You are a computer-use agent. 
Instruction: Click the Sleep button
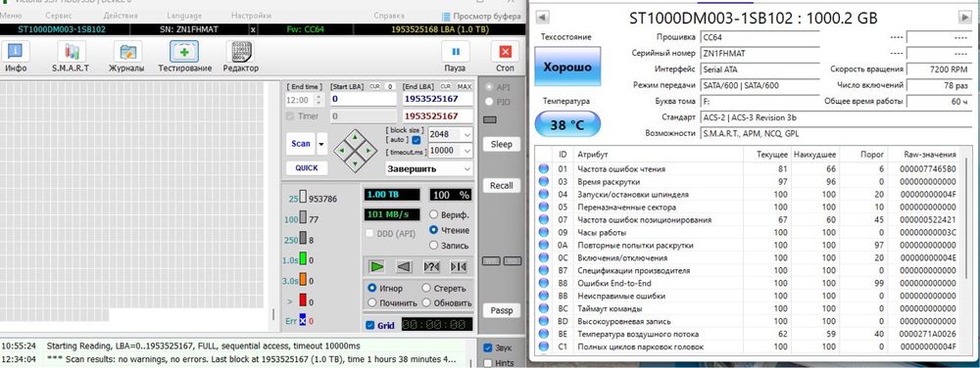point(501,144)
